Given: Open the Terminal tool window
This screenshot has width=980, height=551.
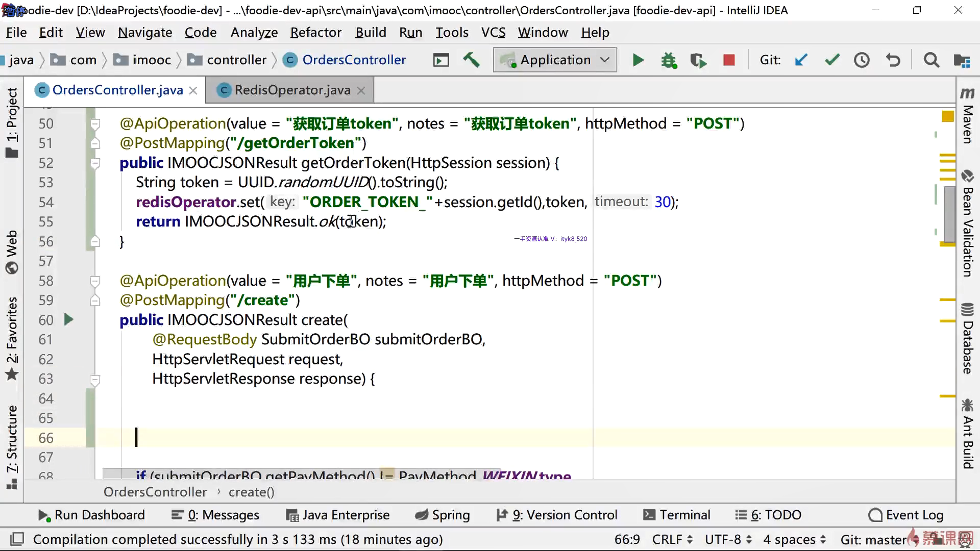Looking at the screenshot, I should click(677, 515).
